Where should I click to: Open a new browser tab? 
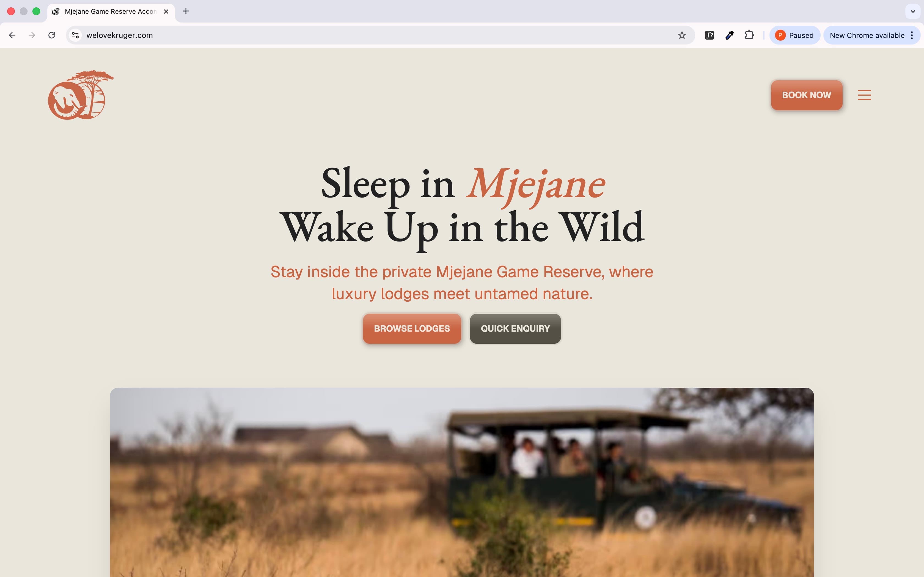click(186, 11)
